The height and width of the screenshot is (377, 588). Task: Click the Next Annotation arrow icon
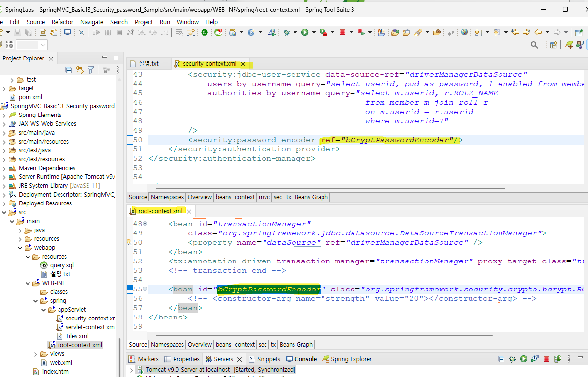point(478,32)
